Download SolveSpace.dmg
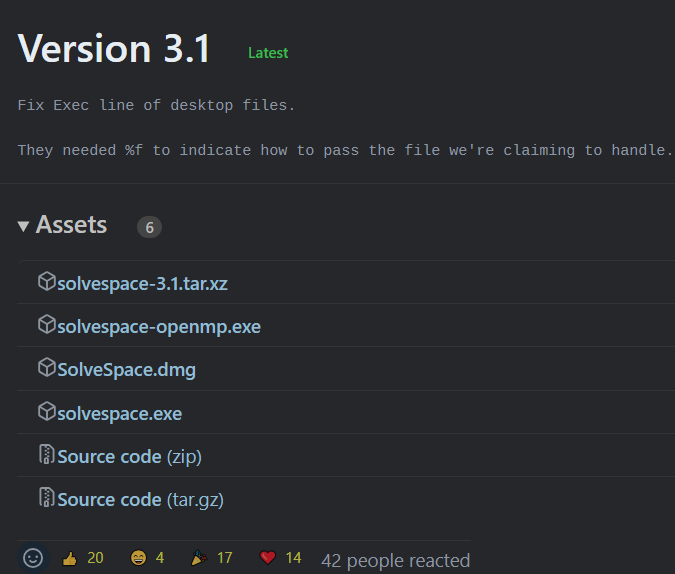 point(127,370)
